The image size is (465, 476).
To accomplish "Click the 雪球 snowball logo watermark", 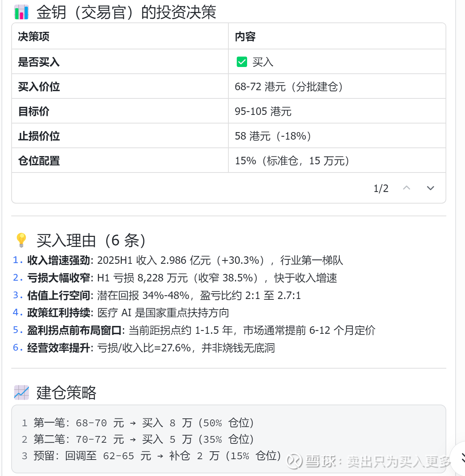I will point(295,461).
